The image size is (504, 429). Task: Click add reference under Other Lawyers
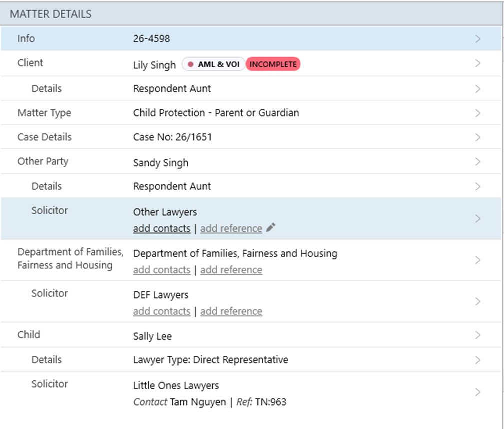(x=231, y=228)
